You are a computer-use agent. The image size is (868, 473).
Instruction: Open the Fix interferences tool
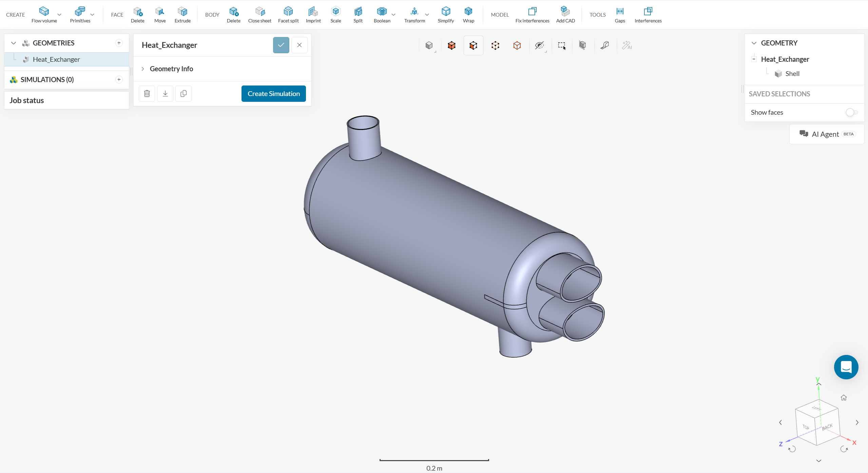pyautogui.click(x=532, y=12)
